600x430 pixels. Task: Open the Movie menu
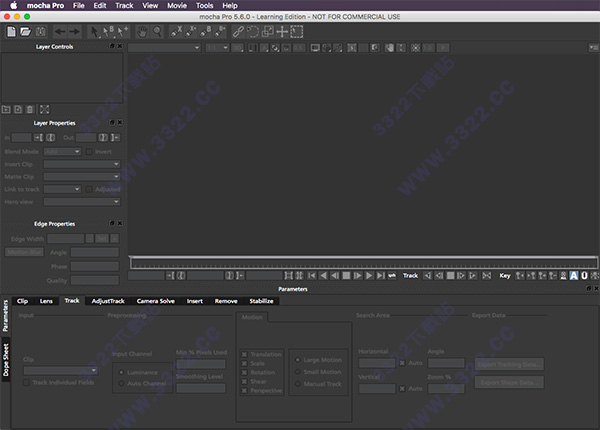(x=177, y=5)
